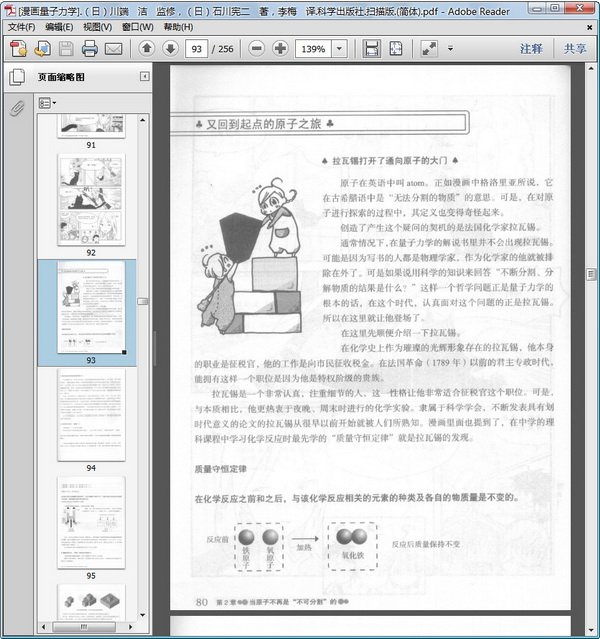
Task: Switch to read mode expand icon
Action: (x=429, y=48)
